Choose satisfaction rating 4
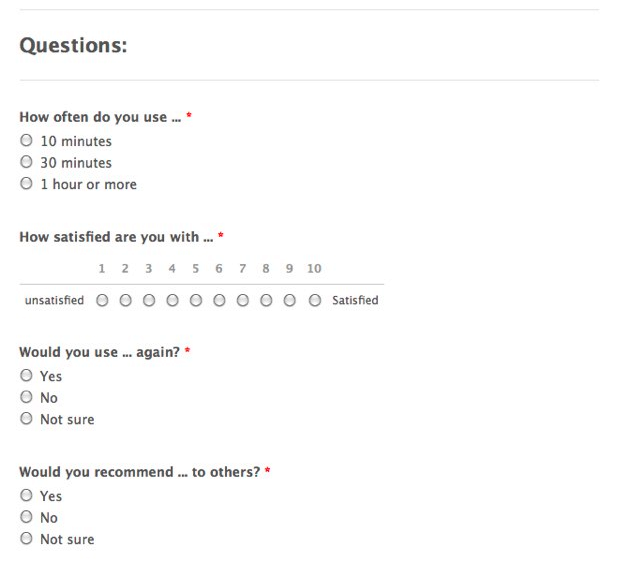Image resolution: width=622 pixels, height=578 pixels. point(172,300)
